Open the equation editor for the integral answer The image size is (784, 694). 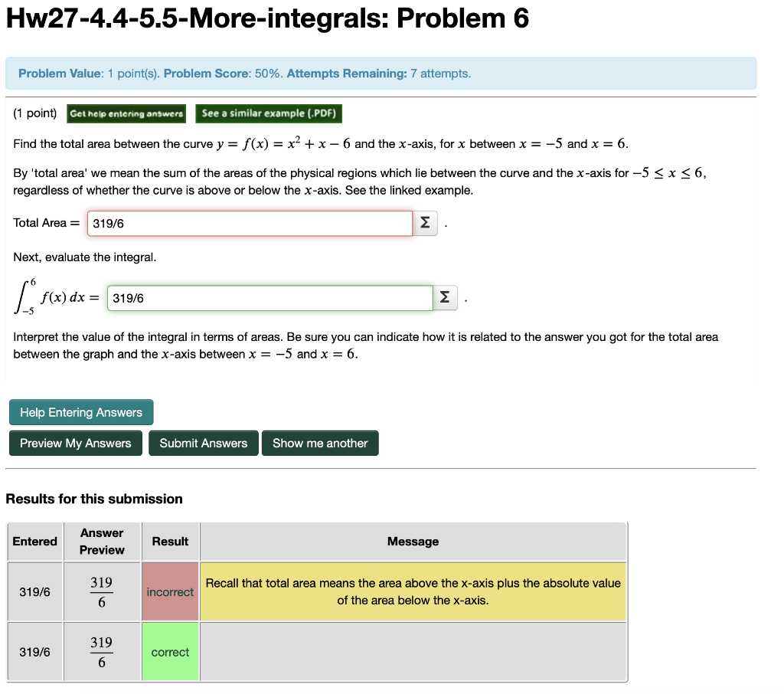click(x=445, y=297)
